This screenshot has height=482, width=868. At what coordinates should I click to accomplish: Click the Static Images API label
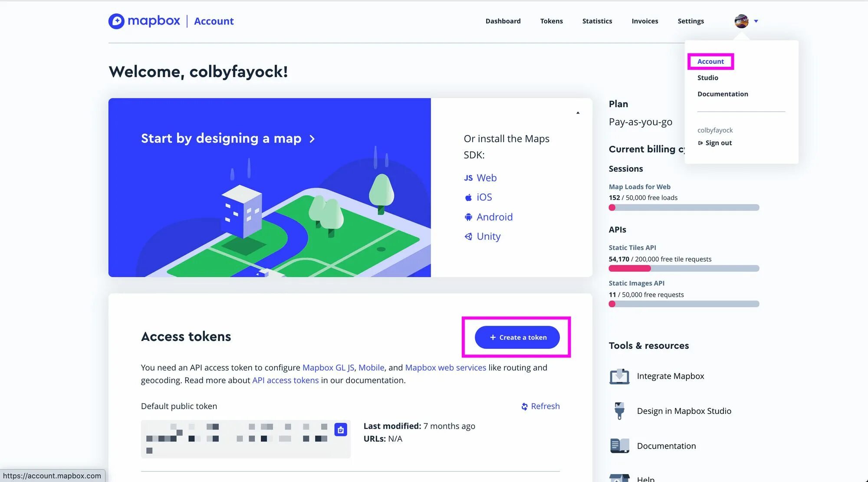pyautogui.click(x=636, y=283)
